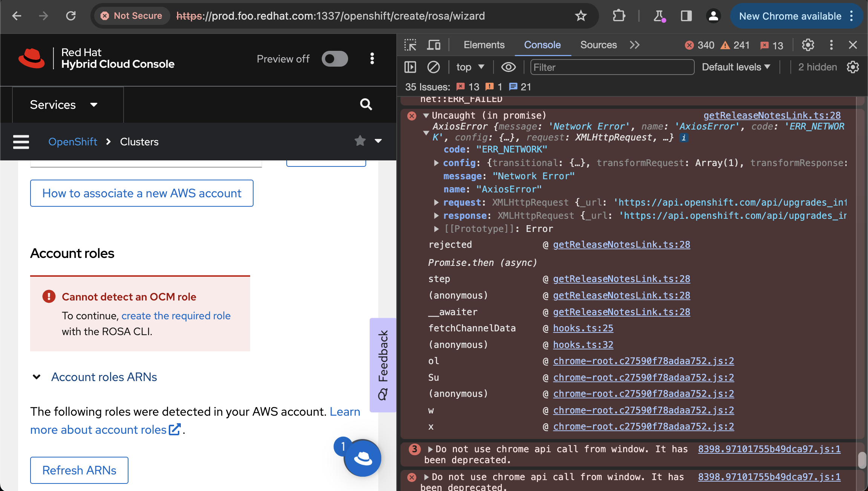
Task: Show the console sidebar panel icon
Action: [410, 67]
